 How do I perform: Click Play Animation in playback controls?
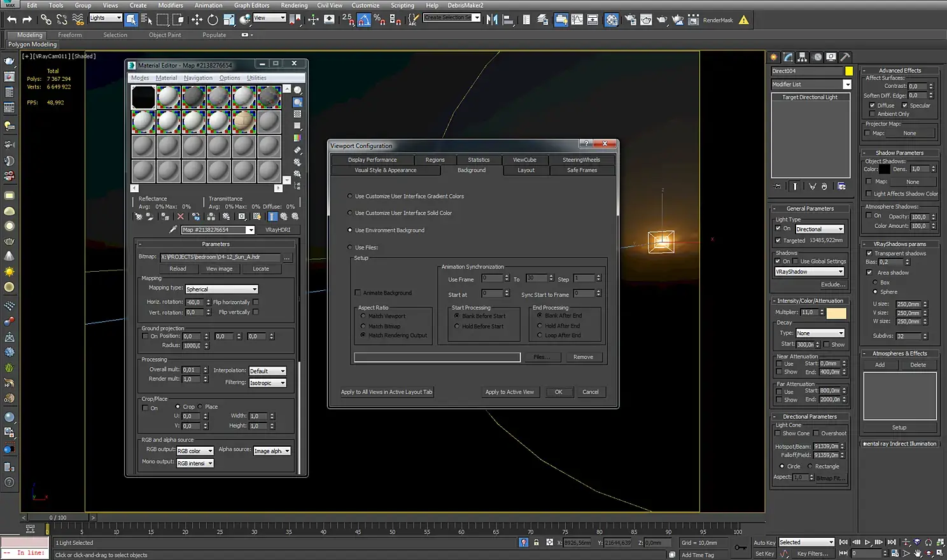867,542
